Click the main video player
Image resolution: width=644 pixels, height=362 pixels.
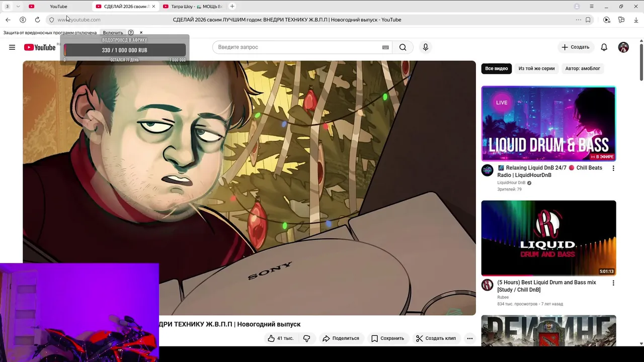[249, 188]
